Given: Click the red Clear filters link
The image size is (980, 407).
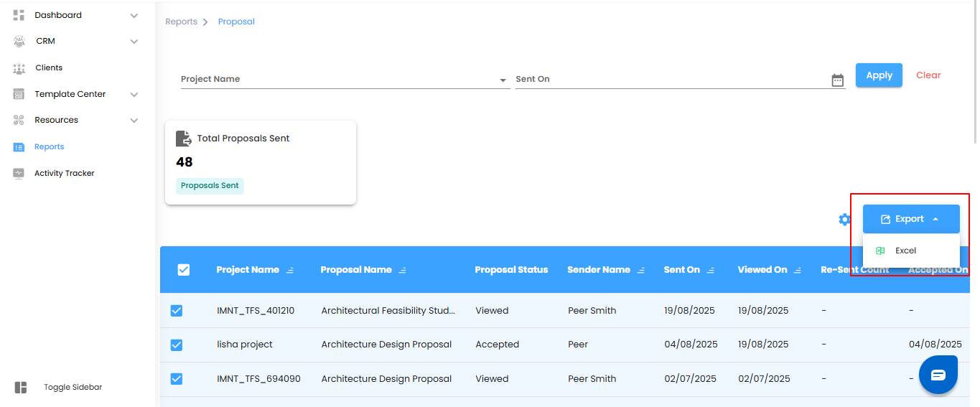Looking at the screenshot, I should coord(928,75).
